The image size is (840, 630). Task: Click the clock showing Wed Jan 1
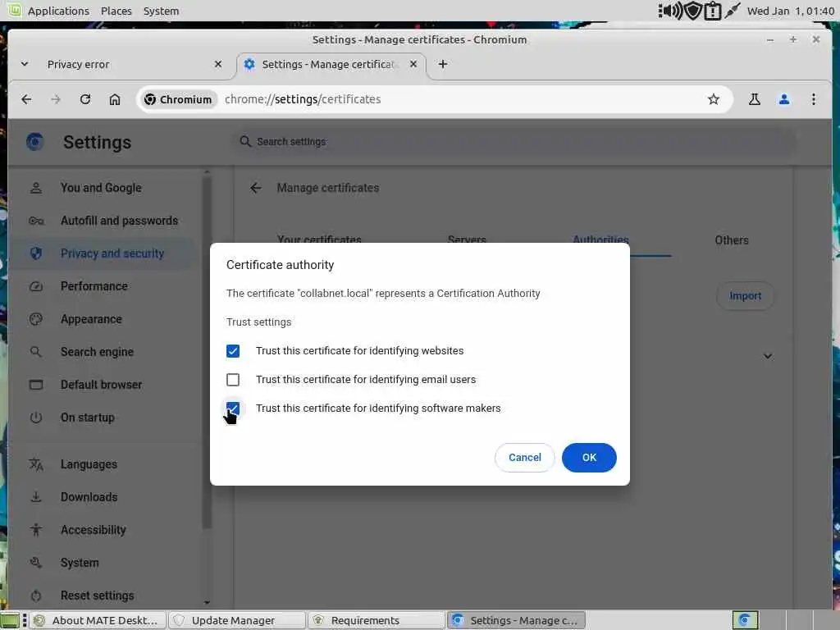(791, 11)
